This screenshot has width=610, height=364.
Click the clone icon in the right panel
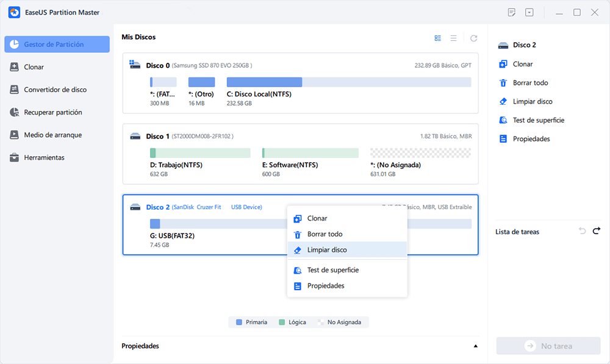[x=503, y=64]
